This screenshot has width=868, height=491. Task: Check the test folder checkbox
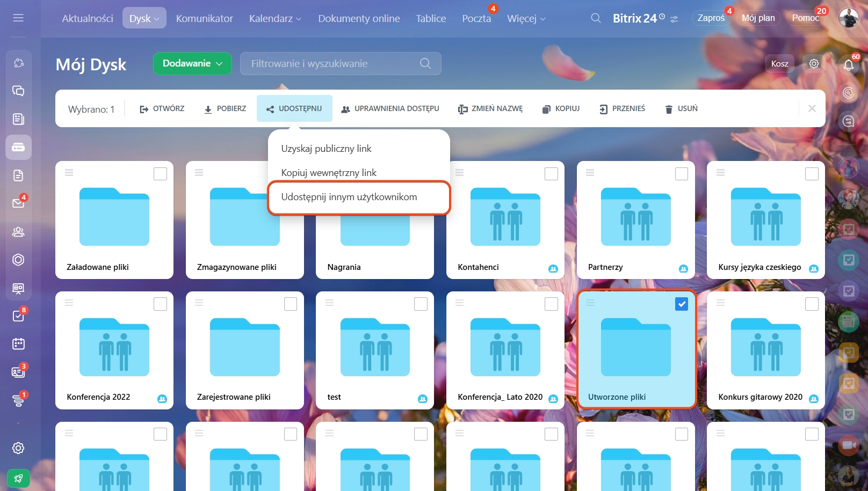421,304
